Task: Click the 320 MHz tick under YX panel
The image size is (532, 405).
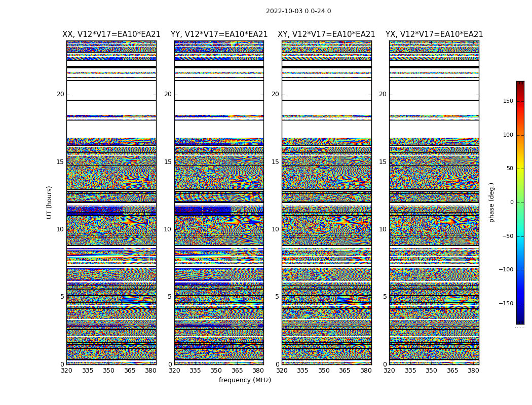Action: [390, 371]
